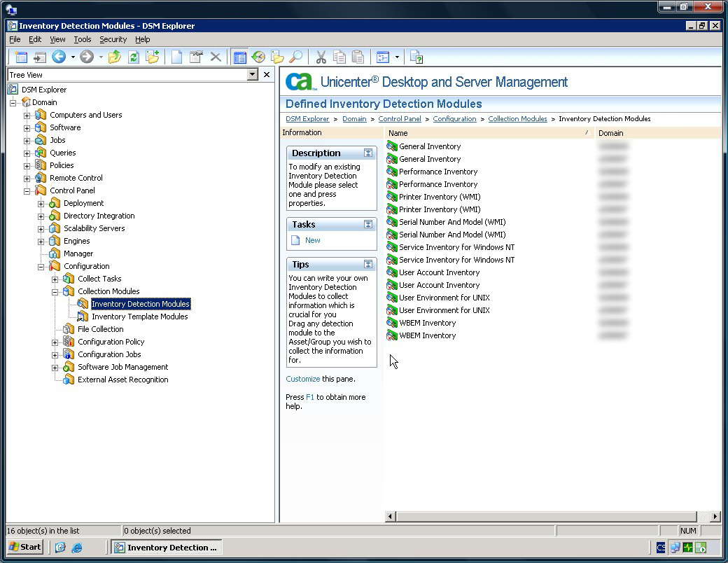Open the Security menu
This screenshot has width=728, height=563.
113,40
